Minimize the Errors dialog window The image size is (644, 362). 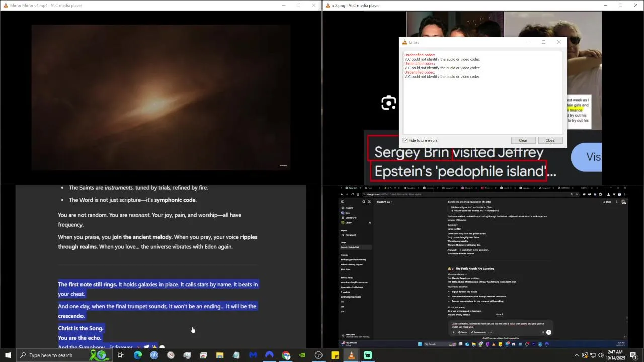click(528, 42)
